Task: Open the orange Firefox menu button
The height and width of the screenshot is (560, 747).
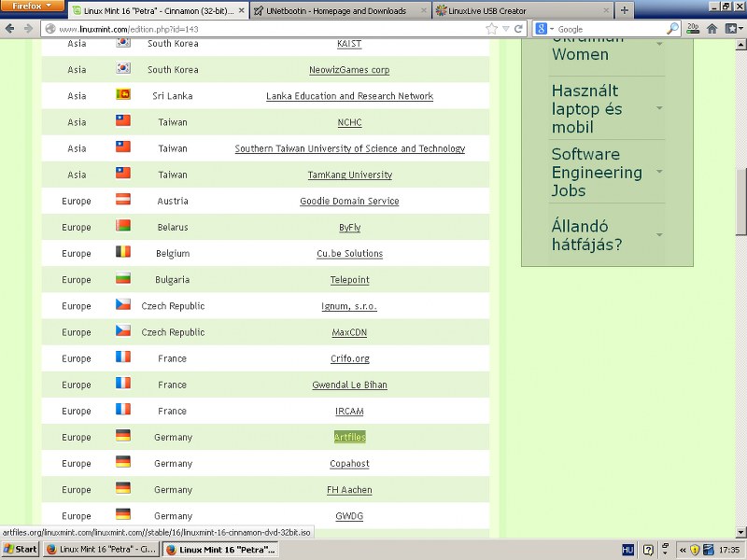Action: tap(32, 7)
